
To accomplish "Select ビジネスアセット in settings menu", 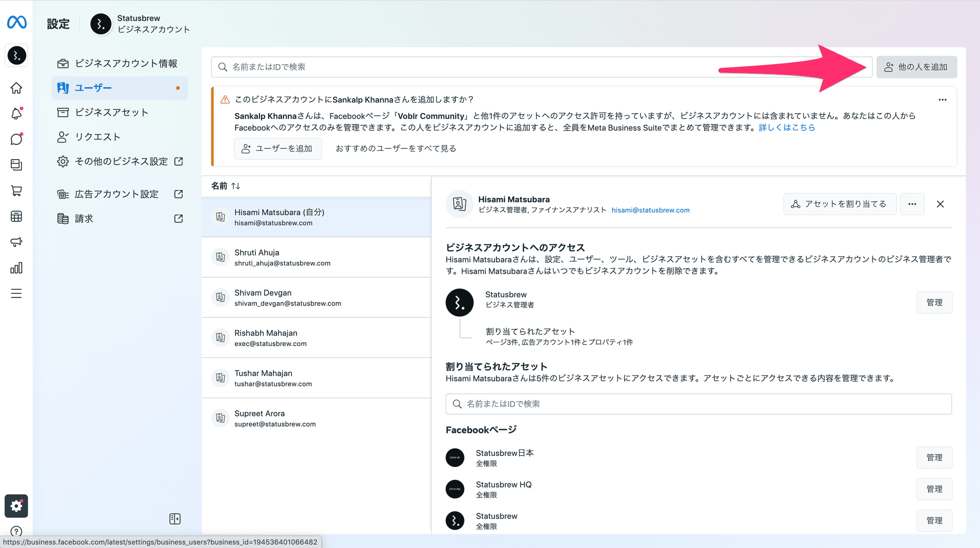I will tap(112, 112).
